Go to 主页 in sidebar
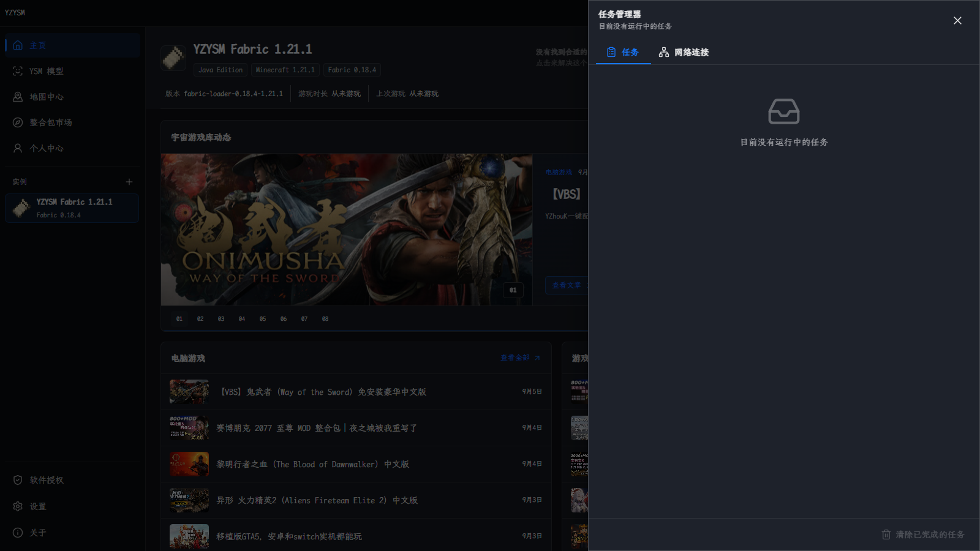This screenshot has width=980, height=551. coord(72,45)
